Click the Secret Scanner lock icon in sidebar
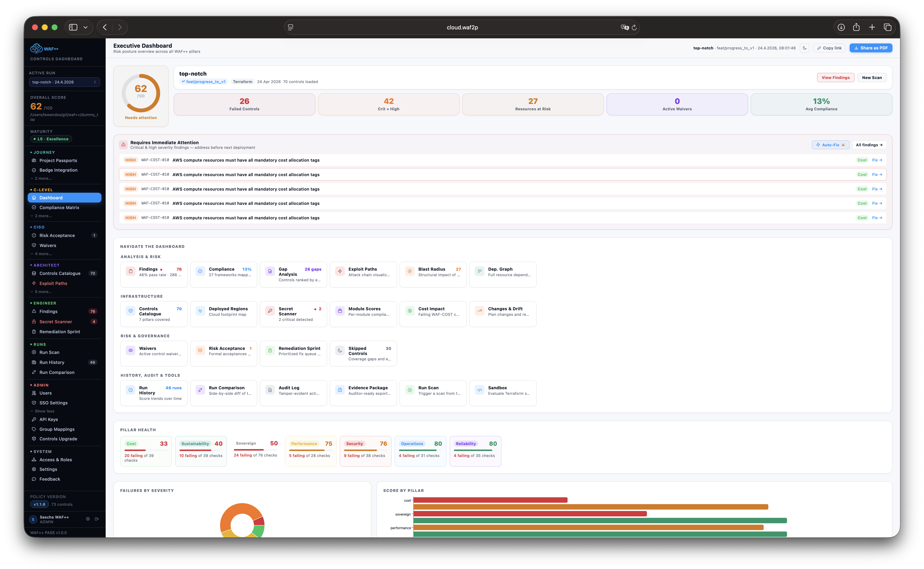924x569 pixels. (x=34, y=321)
